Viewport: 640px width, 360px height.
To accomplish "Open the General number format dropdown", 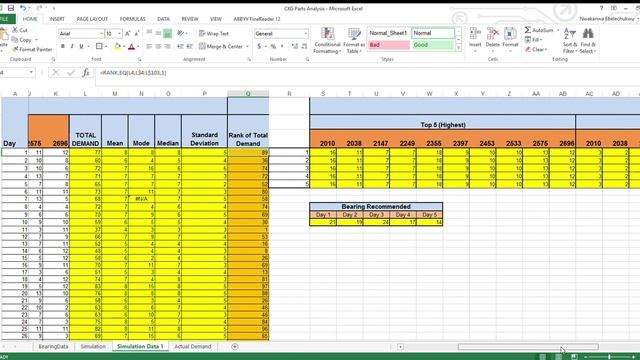I will (x=305, y=33).
